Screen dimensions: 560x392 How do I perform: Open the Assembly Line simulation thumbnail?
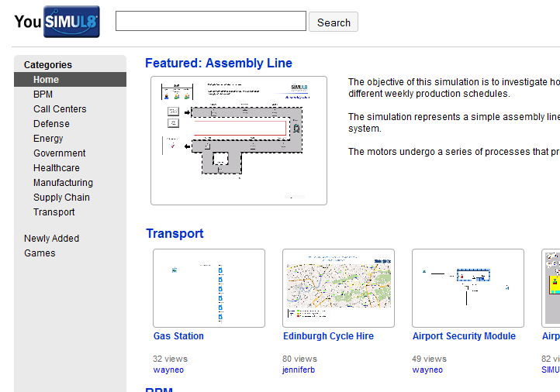[239, 140]
